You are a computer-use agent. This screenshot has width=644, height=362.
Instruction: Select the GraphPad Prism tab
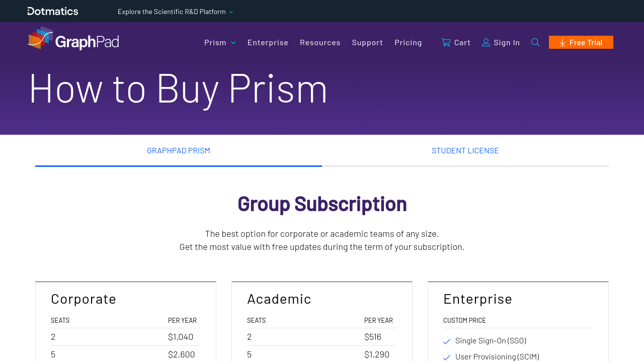[179, 150]
